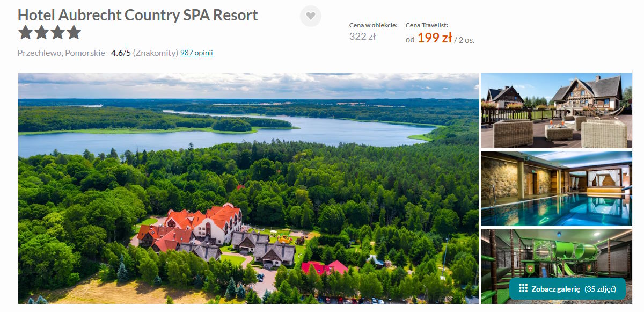Click the first star in hotel rating
Image resolution: width=644 pixels, height=312 pixels.
[25, 33]
